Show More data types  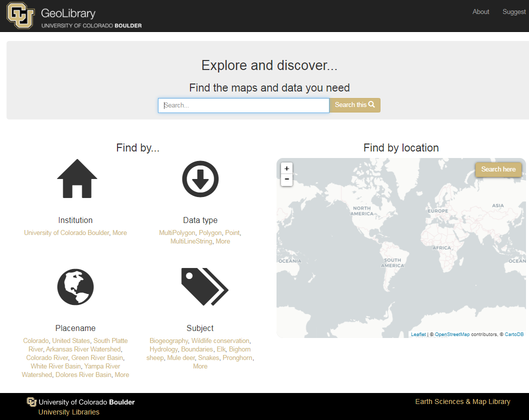222,241
